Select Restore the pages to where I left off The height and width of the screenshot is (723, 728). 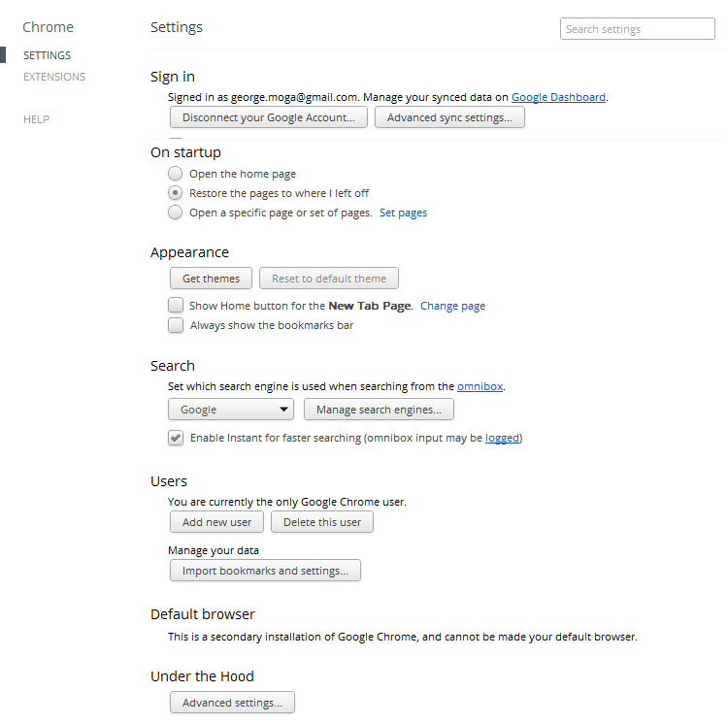click(175, 192)
